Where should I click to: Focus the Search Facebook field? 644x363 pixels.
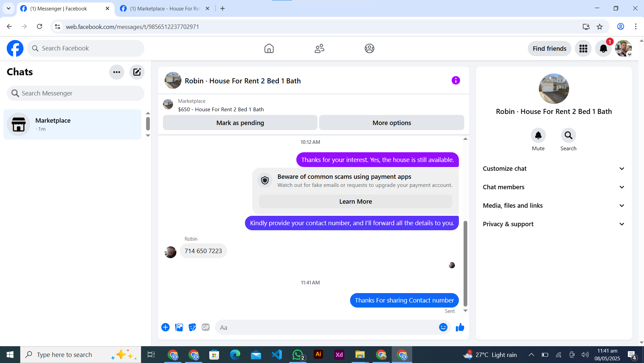(x=86, y=48)
